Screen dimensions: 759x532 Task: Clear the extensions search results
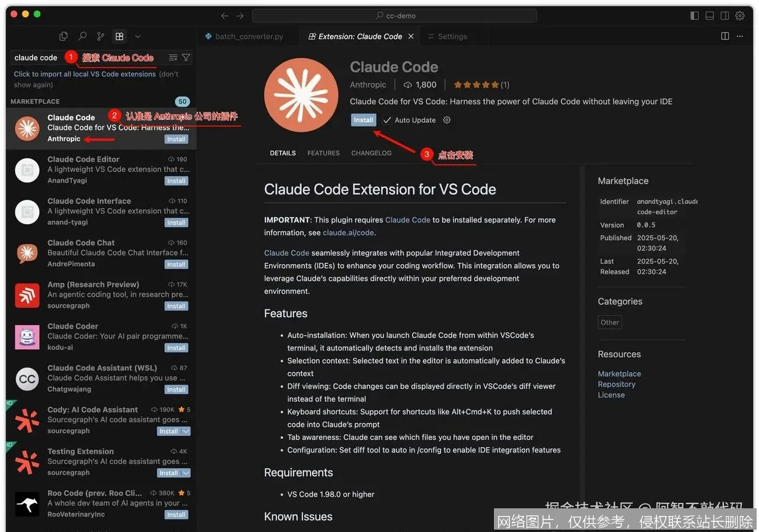coord(173,58)
